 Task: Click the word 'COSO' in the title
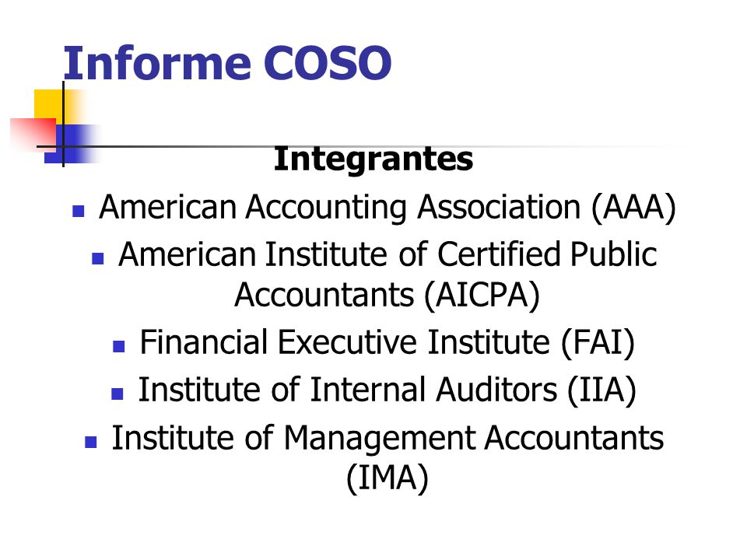point(328,63)
